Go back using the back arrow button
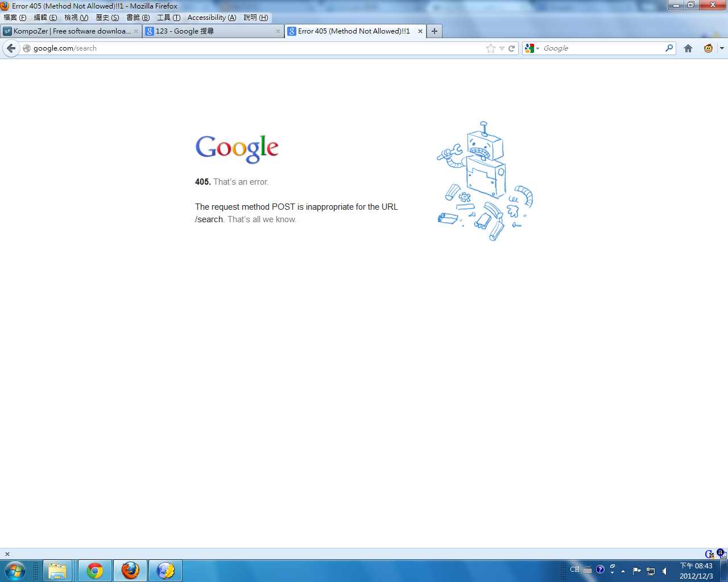This screenshot has width=728, height=582. point(11,48)
